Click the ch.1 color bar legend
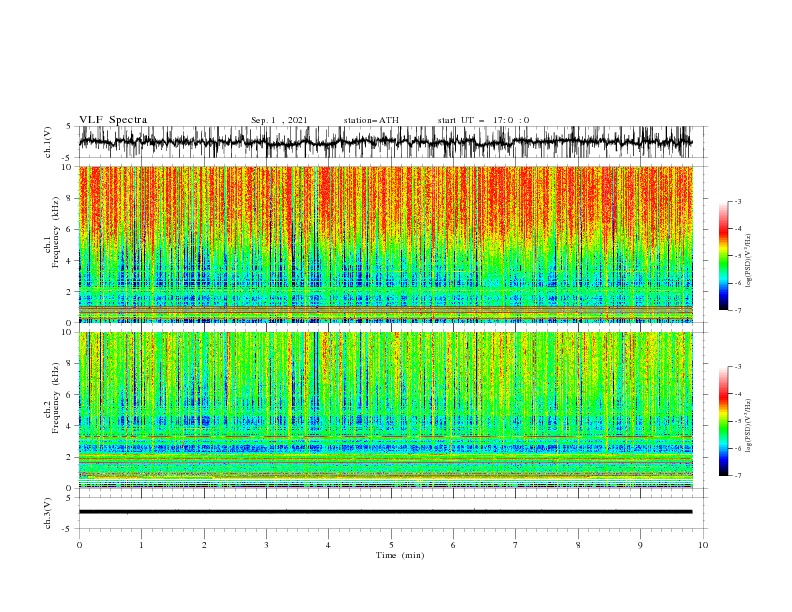Screen dimensions: 792x612 (723, 255)
